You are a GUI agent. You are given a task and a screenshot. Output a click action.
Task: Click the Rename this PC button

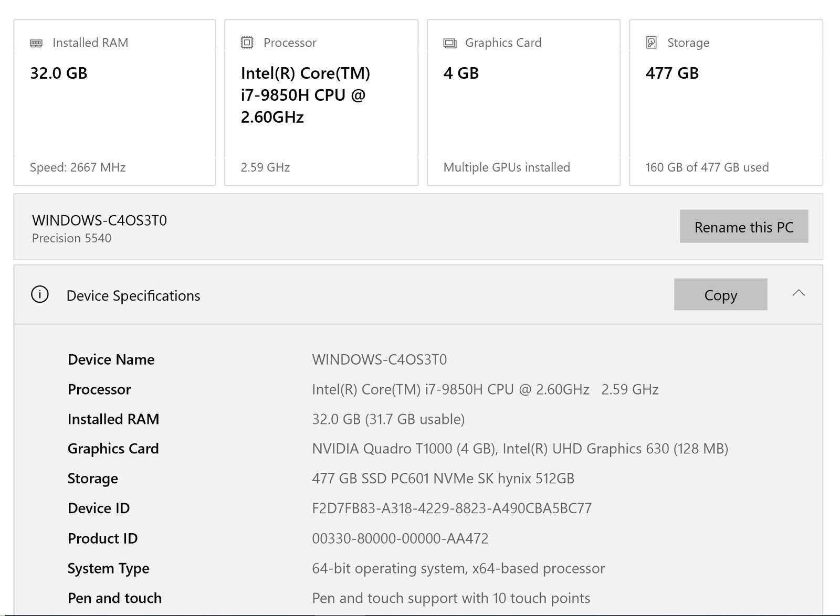744,227
